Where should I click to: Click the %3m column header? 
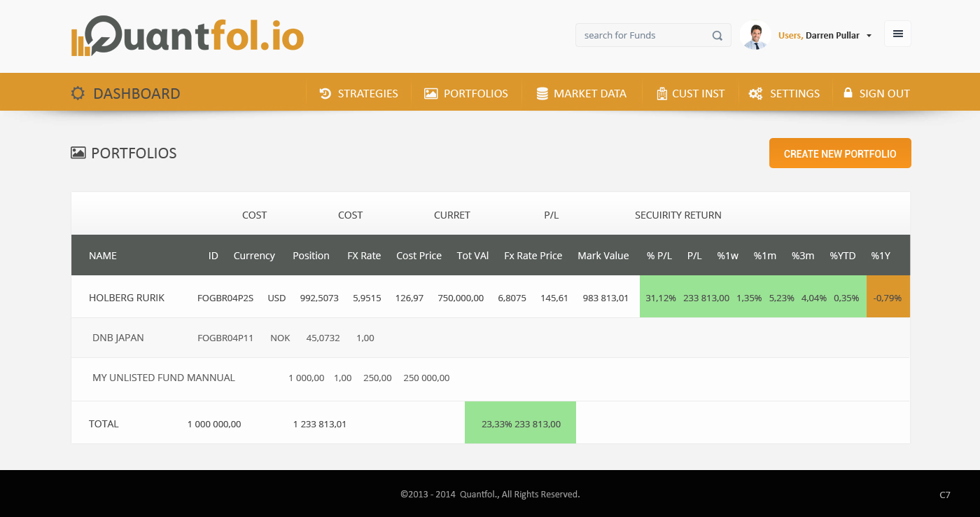tap(803, 256)
